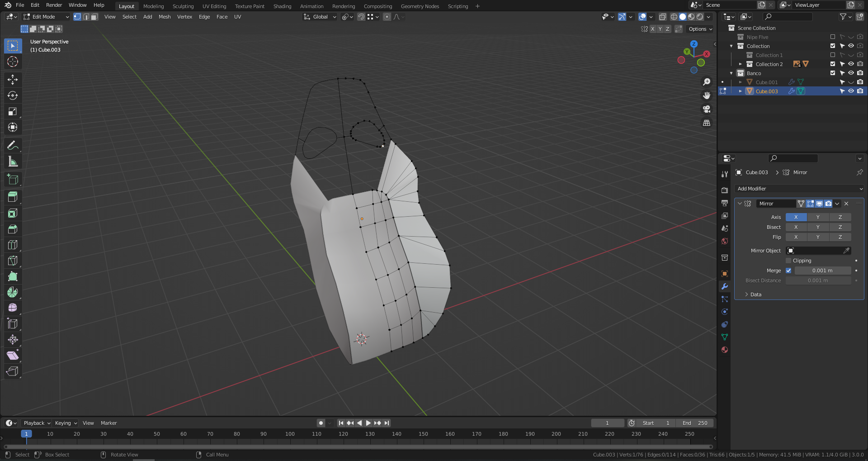Click the Cursor tool icon
Image resolution: width=868 pixels, height=461 pixels.
click(13, 62)
